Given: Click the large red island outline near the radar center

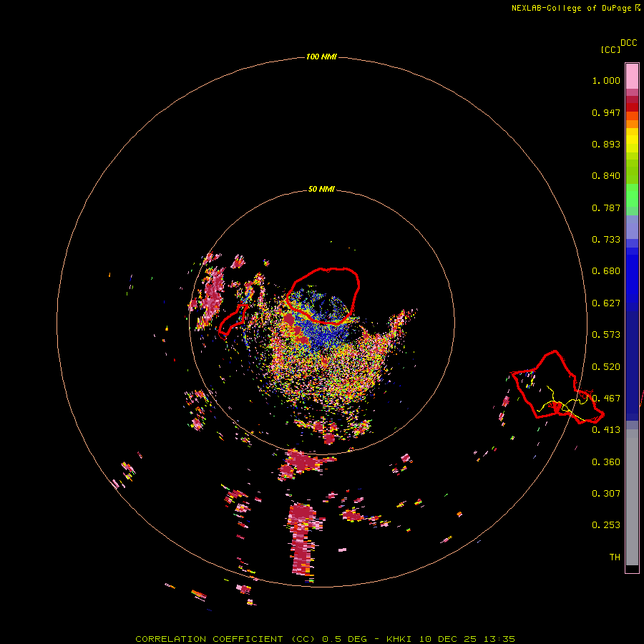Looking at the screenshot, I should pyautogui.click(x=323, y=296).
